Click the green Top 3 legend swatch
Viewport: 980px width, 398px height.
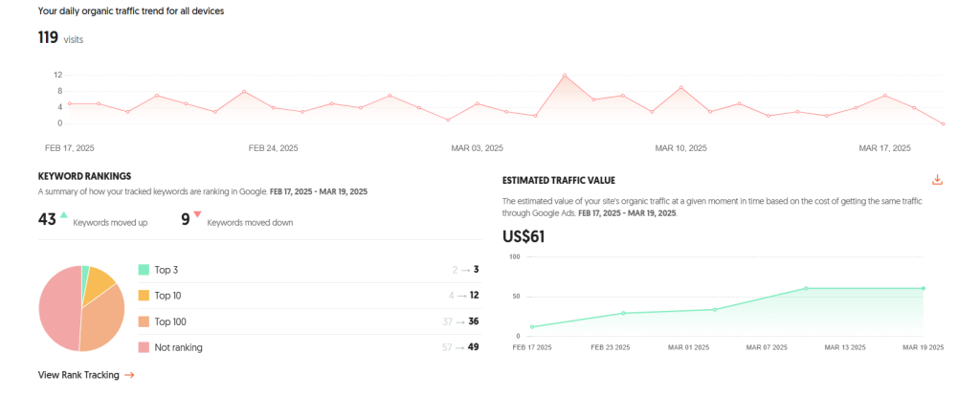tap(144, 270)
